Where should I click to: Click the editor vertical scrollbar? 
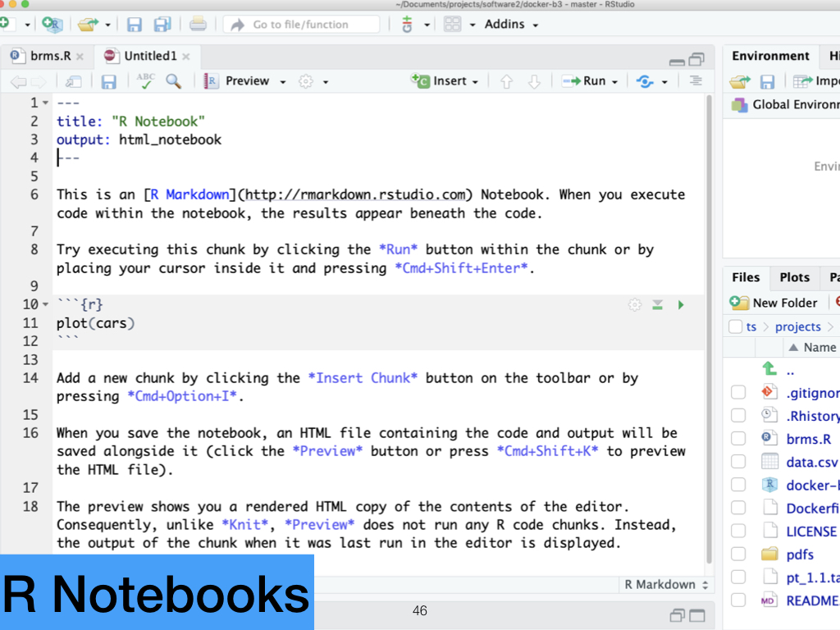pyautogui.click(x=710, y=329)
